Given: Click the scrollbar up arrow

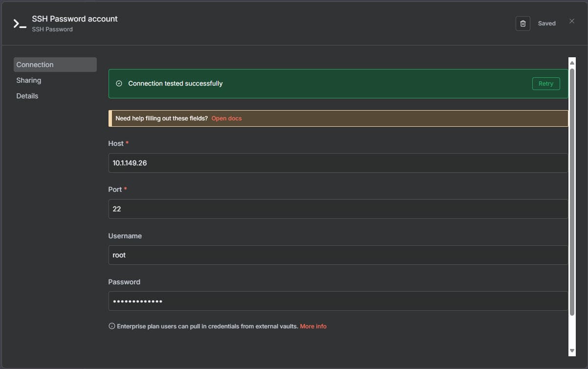Looking at the screenshot, I should (x=572, y=63).
